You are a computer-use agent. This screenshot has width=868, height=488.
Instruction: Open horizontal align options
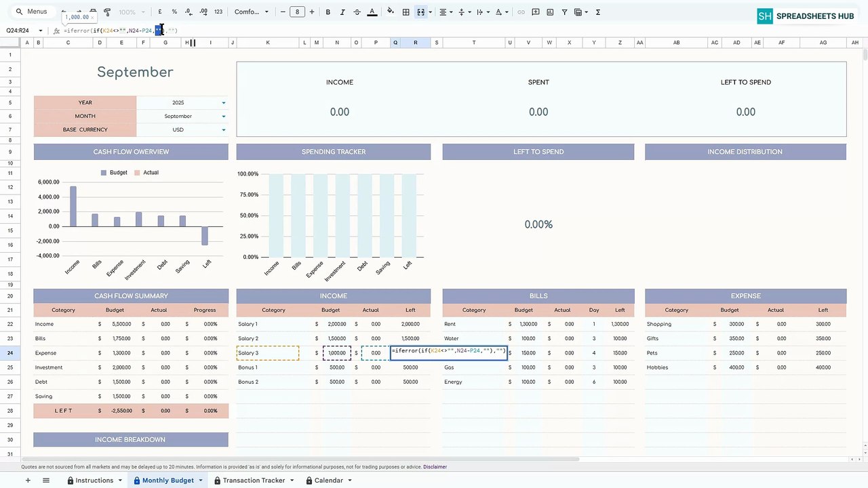[445, 12]
